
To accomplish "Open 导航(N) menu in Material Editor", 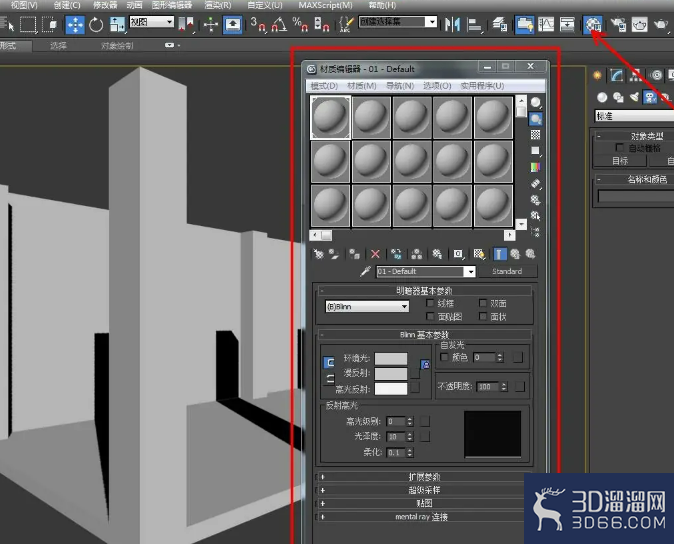I will (x=400, y=86).
